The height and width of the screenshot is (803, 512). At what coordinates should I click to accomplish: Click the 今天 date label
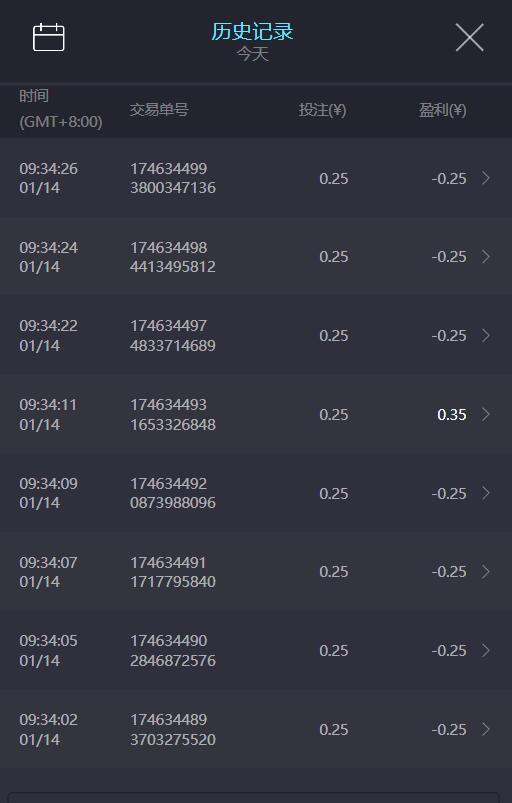(x=252, y=54)
